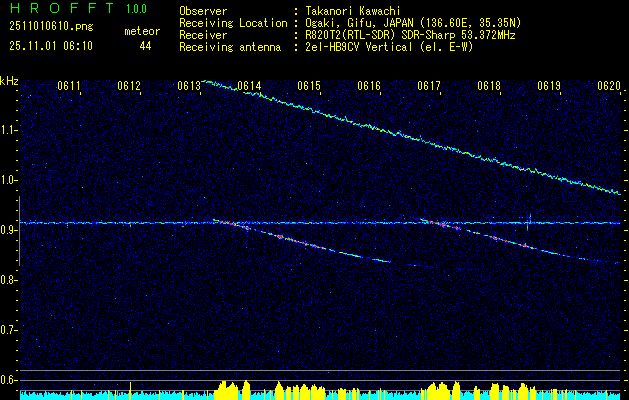This screenshot has height=400, width=629.
Task: Click the 0.8 frequency axis label
Action: point(8,280)
